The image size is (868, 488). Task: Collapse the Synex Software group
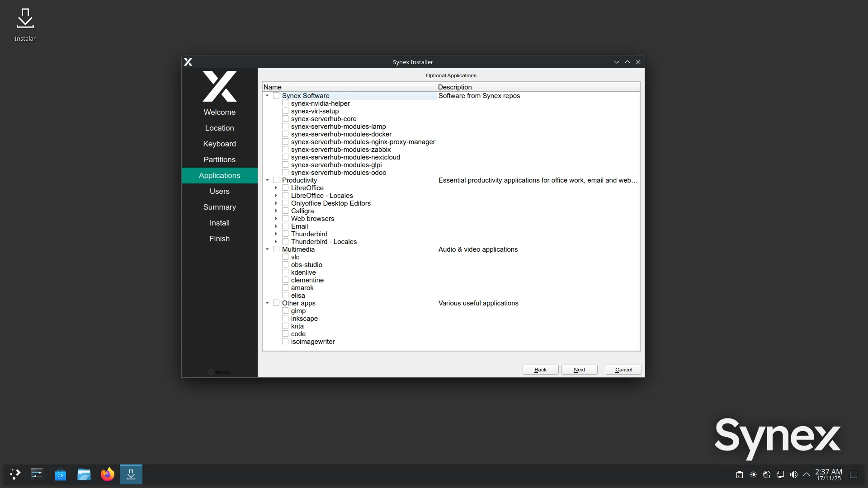point(267,96)
